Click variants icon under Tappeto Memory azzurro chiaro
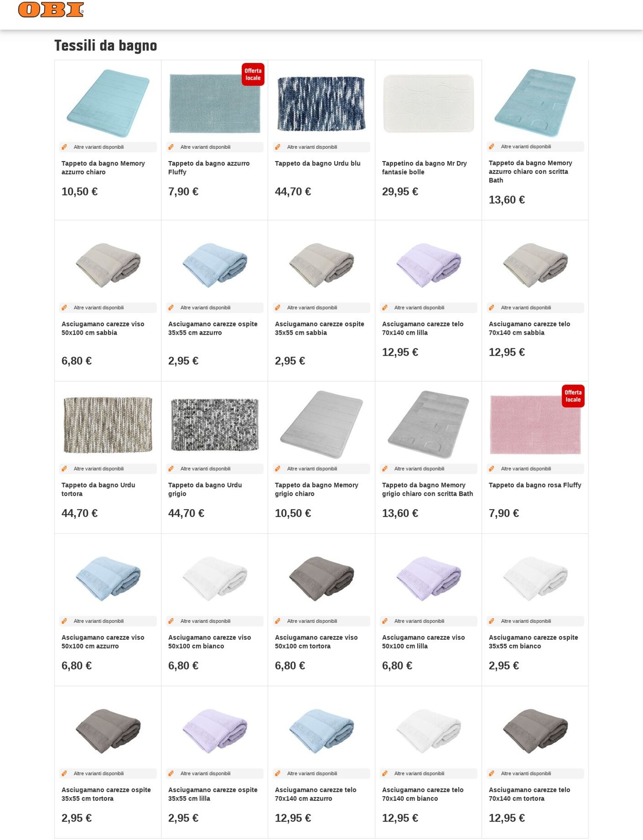 pos(64,147)
